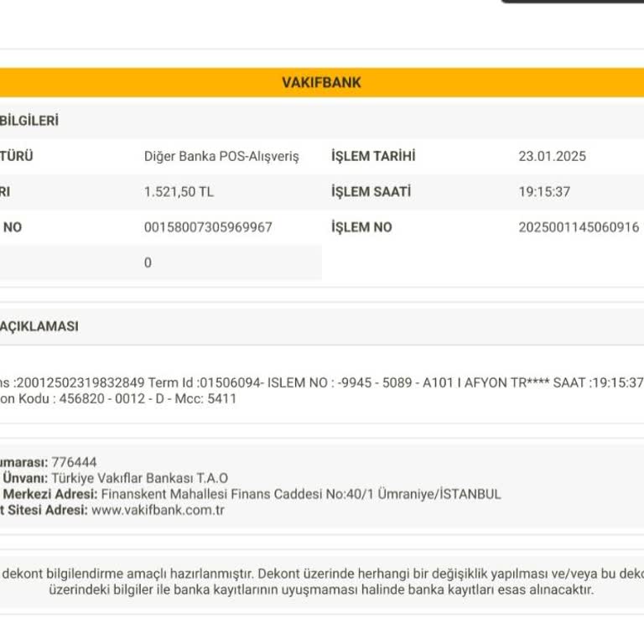Select the date 23.01.2025
The height and width of the screenshot is (644, 644).
[552, 156]
